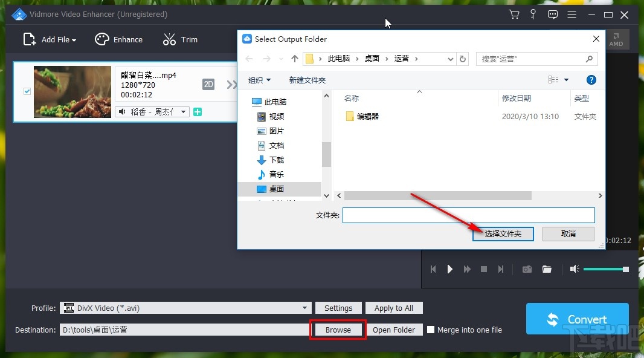
Task: Open the blue help icon
Action: click(591, 80)
